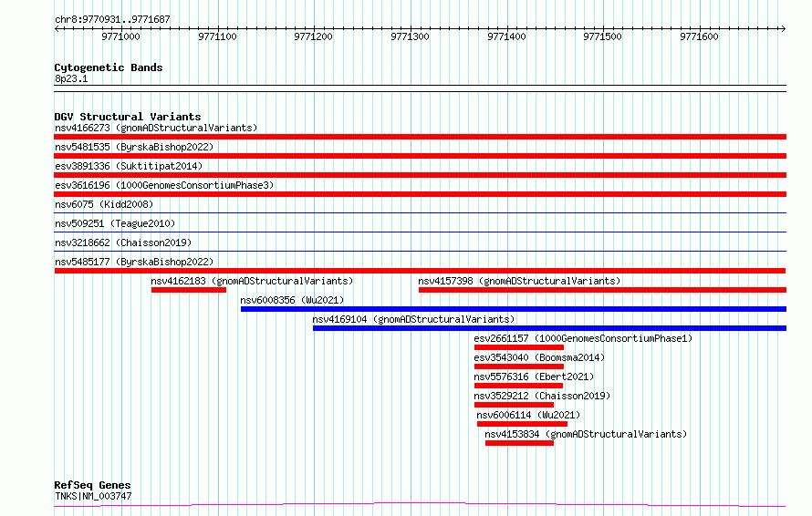This screenshot has height=516, width=812.
Task: Click the 8p23.1 band label
Action: point(71,78)
